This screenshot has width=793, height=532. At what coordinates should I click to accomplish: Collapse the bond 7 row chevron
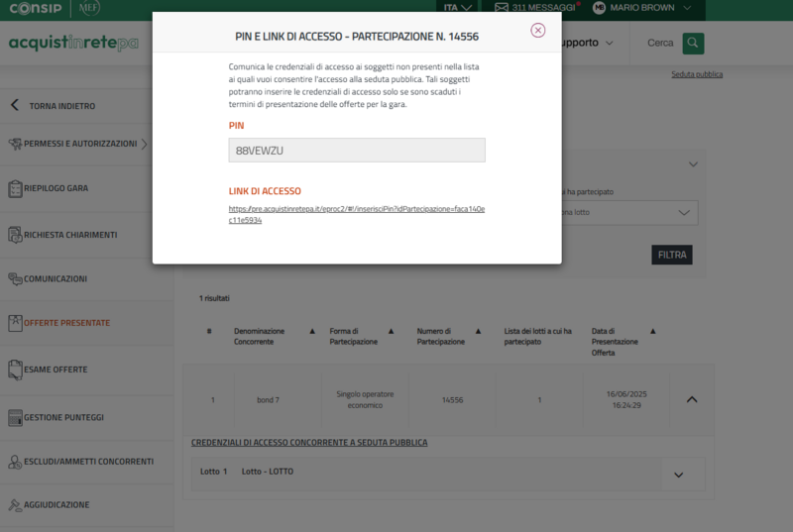coord(692,399)
